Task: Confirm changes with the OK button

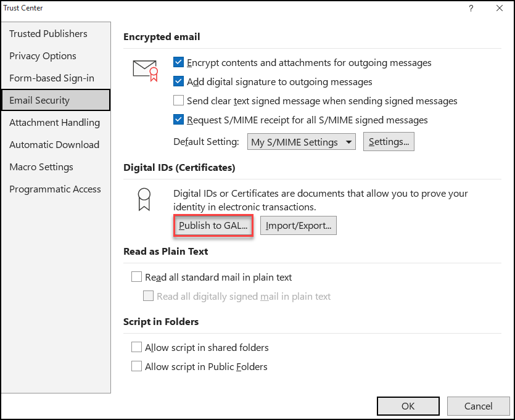Action: point(408,406)
